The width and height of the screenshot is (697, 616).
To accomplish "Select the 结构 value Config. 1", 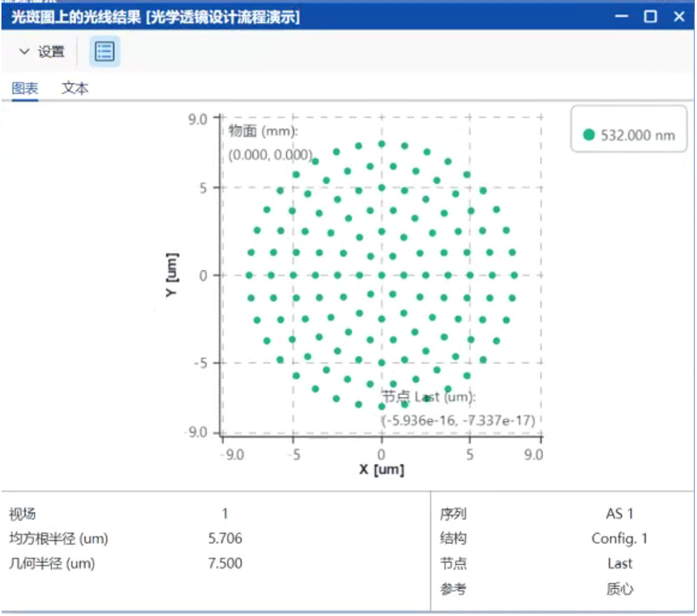I will coord(619,539).
